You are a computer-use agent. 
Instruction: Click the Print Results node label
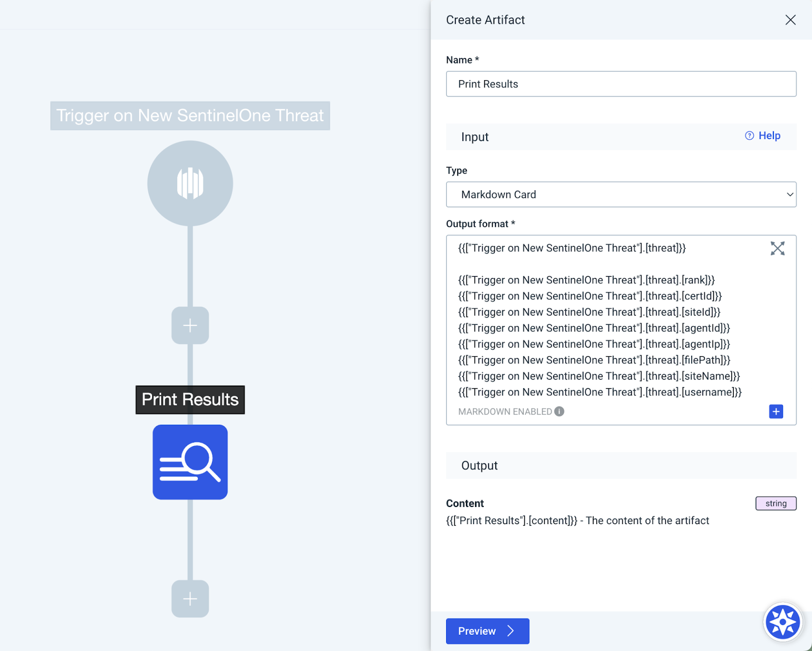point(190,400)
